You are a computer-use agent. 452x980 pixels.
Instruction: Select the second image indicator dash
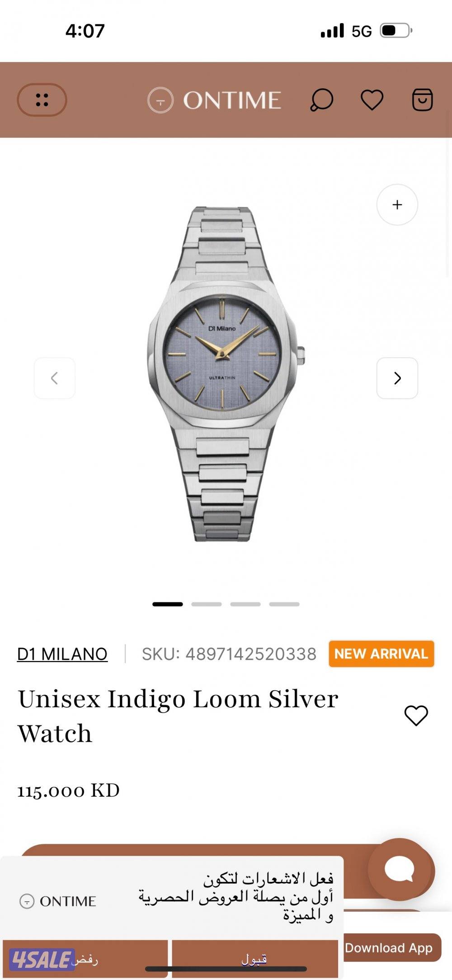(x=207, y=604)
